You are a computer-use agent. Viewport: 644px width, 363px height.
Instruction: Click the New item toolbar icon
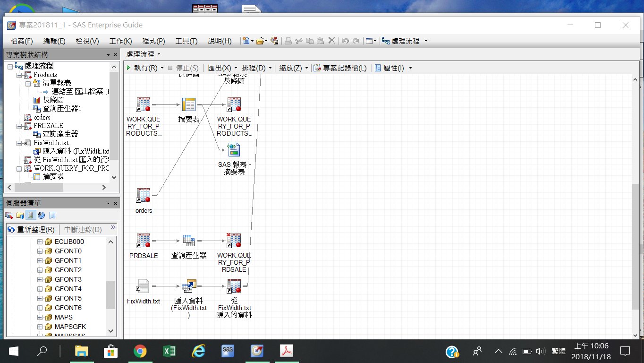246,41
